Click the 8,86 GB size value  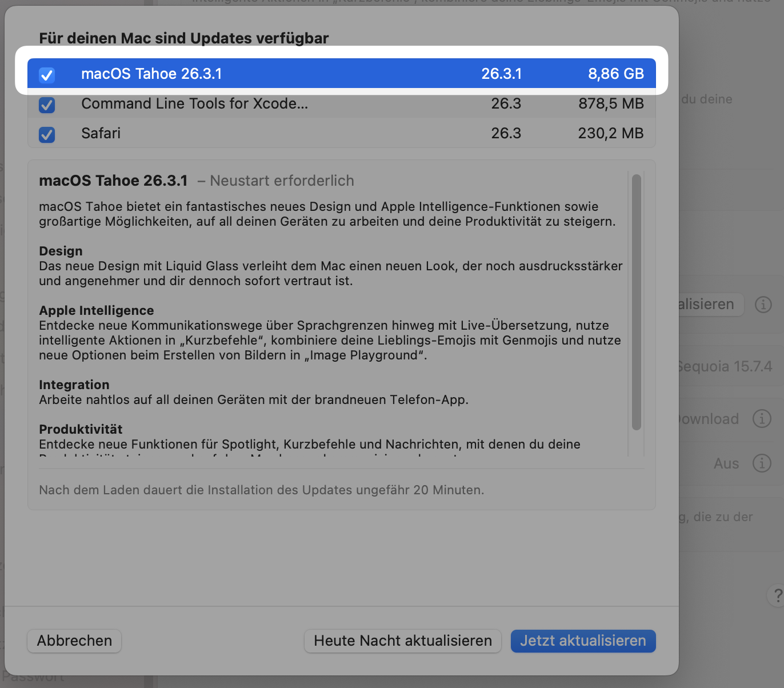pos(616,74)
